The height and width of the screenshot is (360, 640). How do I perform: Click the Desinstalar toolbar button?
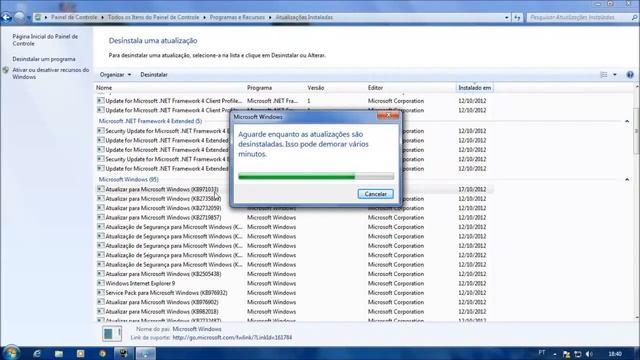[x=154, y=75]
